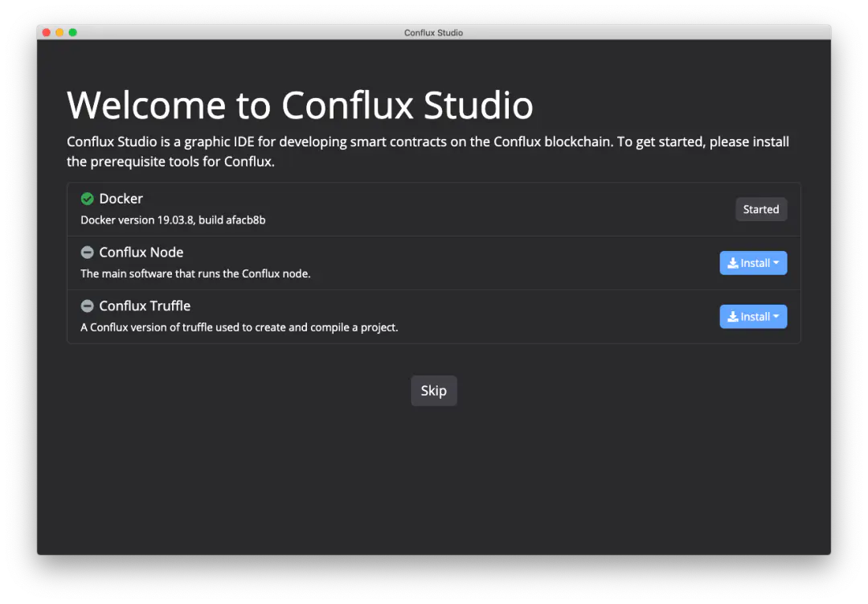868x604 pixels.
Task: Click the Started button for Docker
Action: click(x=760, y=209)
